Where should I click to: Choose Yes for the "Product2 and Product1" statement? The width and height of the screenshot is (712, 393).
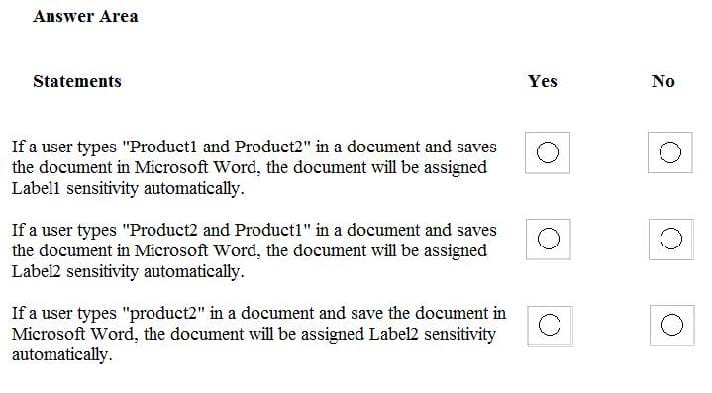[x=549, y=239]
